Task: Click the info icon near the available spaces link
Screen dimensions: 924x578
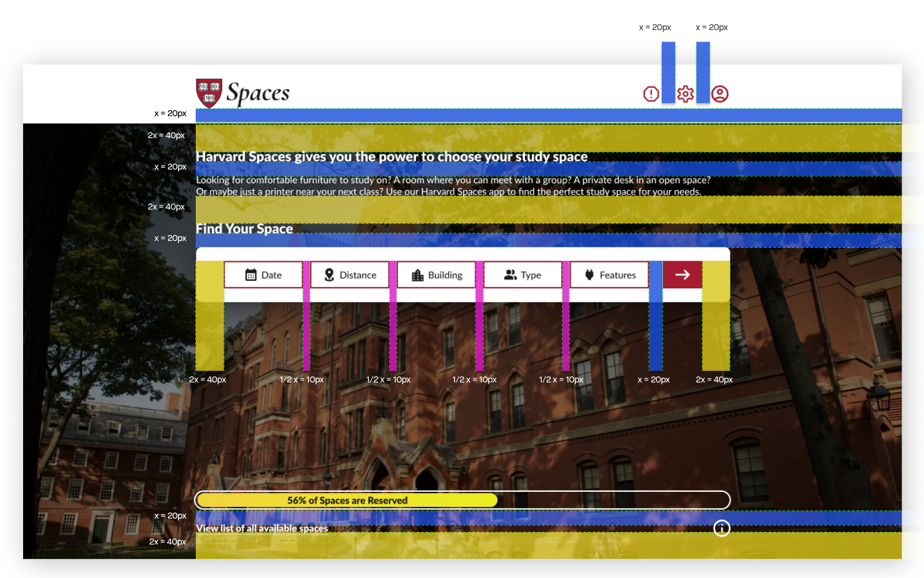Action: pyautogui.click(x=722, y=528)
